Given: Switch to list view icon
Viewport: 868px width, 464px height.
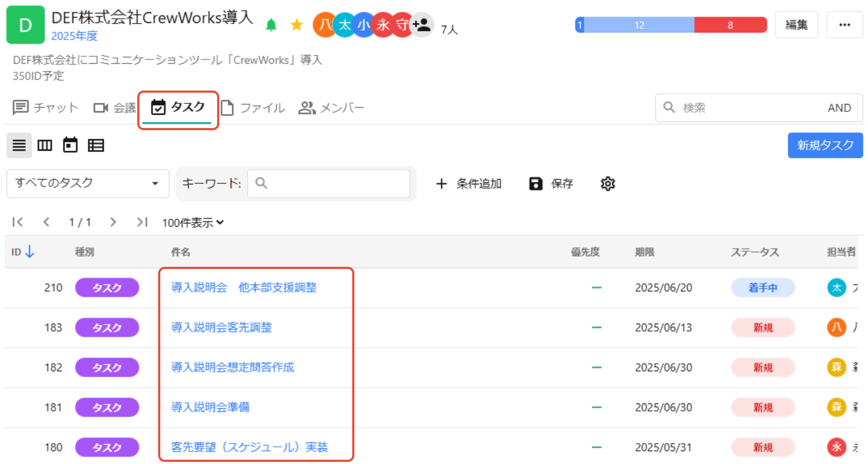Looking at the screenshot, I should coord(19,145).
